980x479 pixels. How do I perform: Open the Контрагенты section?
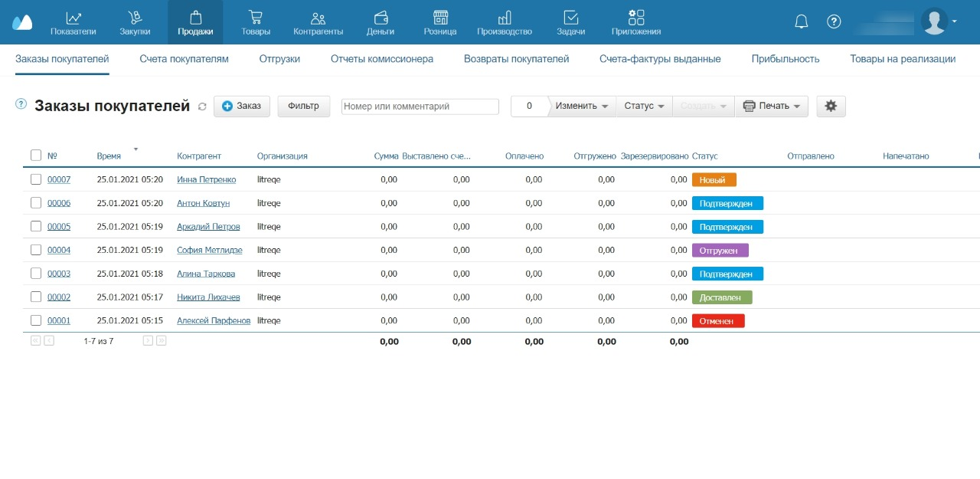tap(318, 22)
